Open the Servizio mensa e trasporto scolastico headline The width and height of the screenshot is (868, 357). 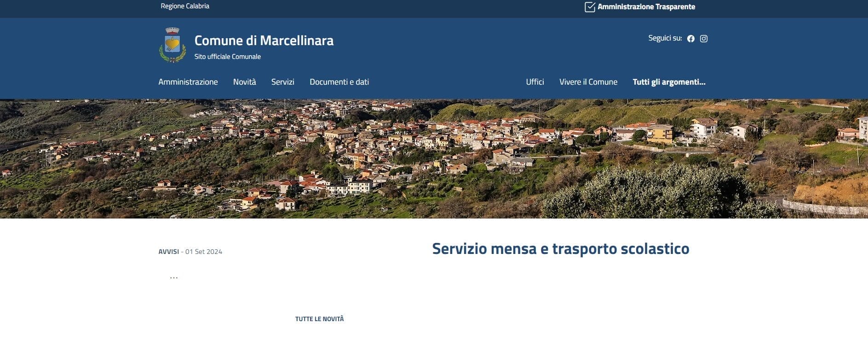[x=560, y=249]
